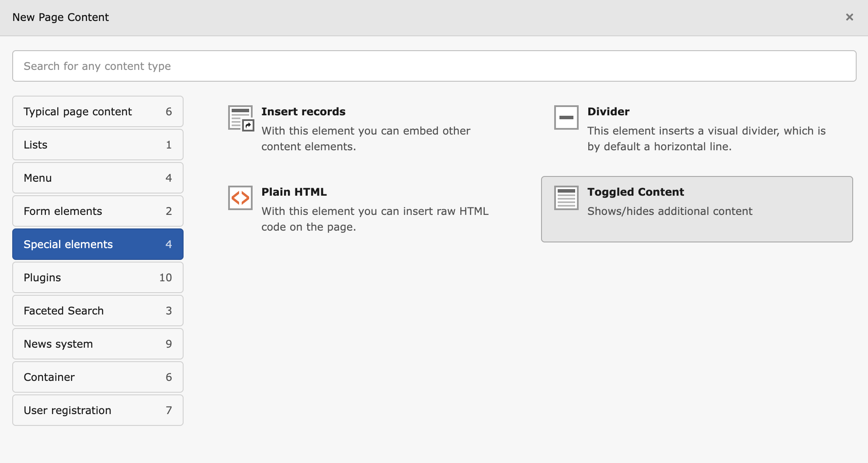Switch to the Faceted Search category

click(x=97, y=311)
